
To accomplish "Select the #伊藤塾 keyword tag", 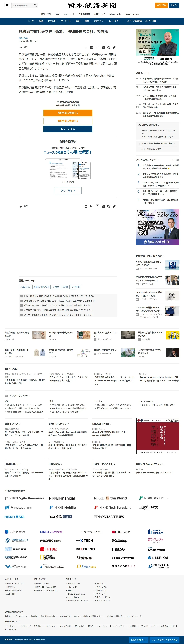I will coord(76,287).
